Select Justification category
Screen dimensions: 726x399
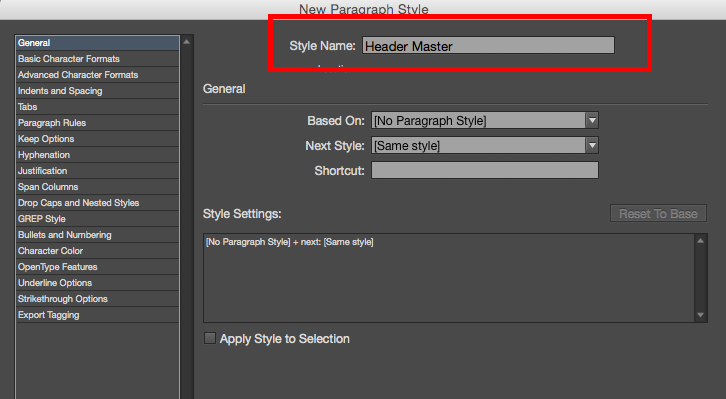[x=97, y=171]
